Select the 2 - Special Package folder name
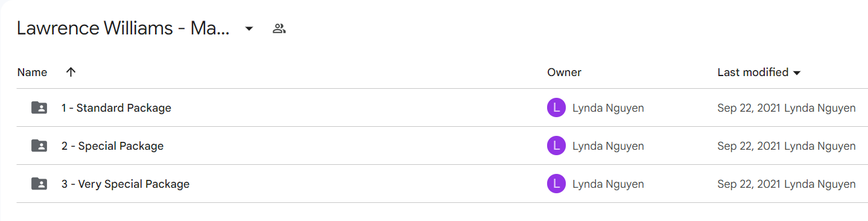 pos(112,146)
